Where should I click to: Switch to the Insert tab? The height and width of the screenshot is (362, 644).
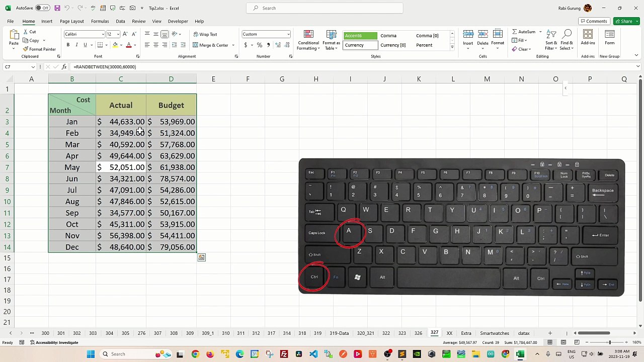pos(47,21)
